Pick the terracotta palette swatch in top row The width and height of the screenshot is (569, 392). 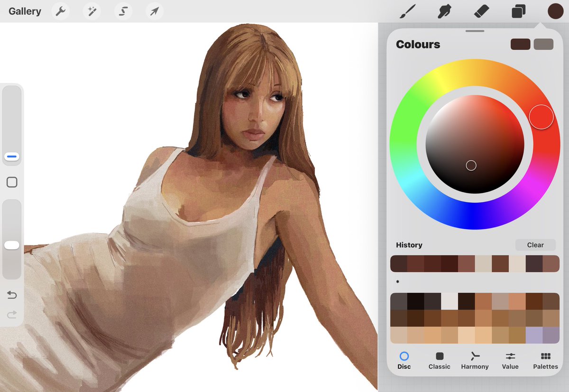(x=484, y=301)
